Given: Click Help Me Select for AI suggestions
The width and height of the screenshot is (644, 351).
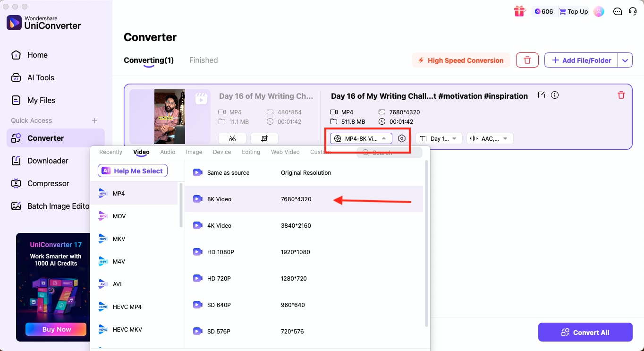Looking at the screenshot, I should pyautogui.click(x=132, y=171).
